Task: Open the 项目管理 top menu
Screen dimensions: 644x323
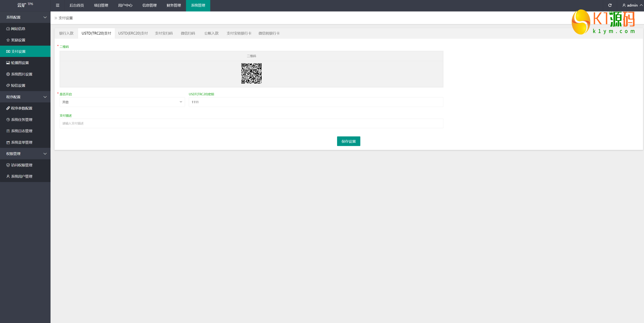Action: (101, 5)
